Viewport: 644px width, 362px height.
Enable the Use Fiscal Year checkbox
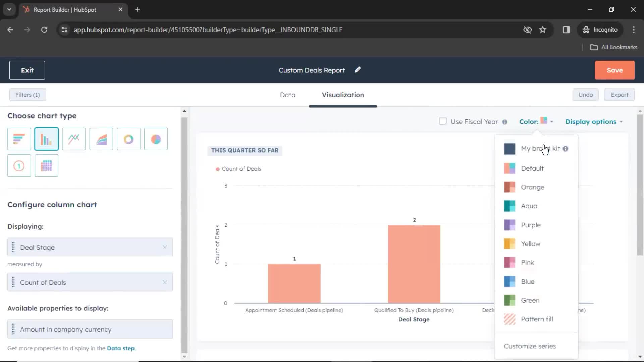443,121
